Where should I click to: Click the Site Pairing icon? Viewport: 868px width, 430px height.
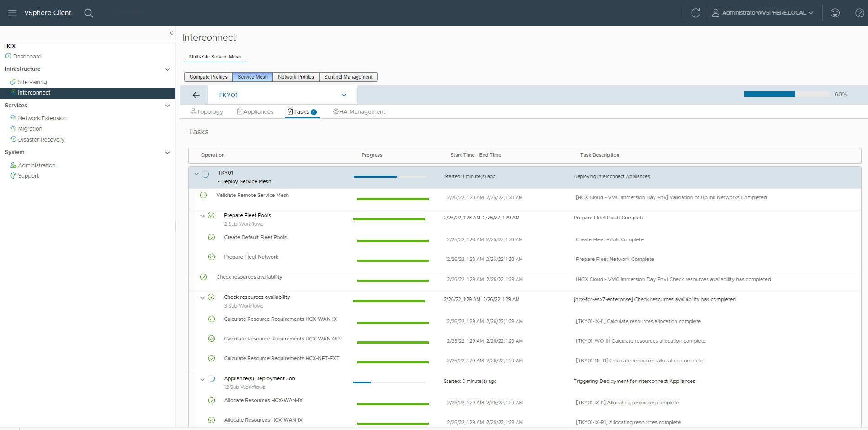13,82
